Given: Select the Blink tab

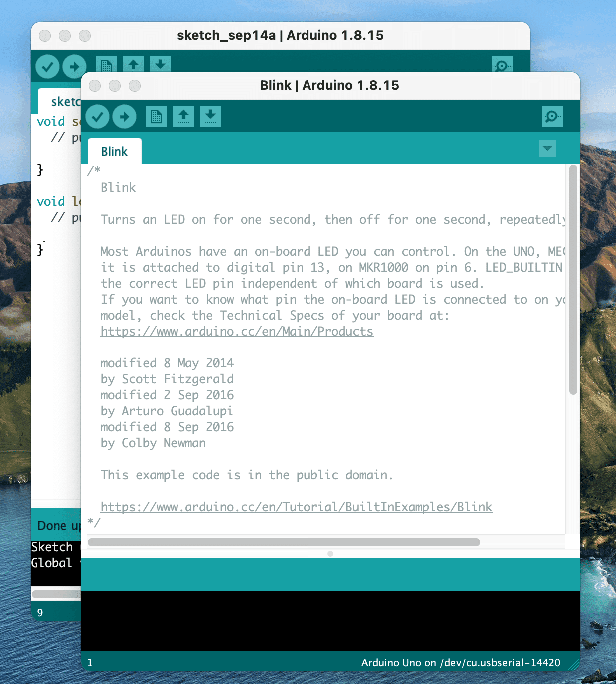Looking at the screenshot, I should [x=114, y=151].
